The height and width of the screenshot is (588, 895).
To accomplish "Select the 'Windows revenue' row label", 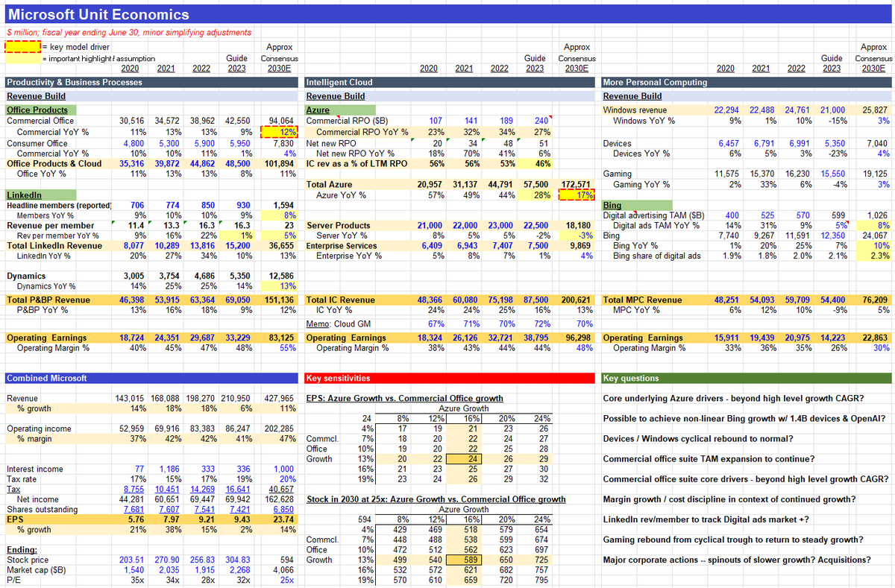I will (635, 110).
